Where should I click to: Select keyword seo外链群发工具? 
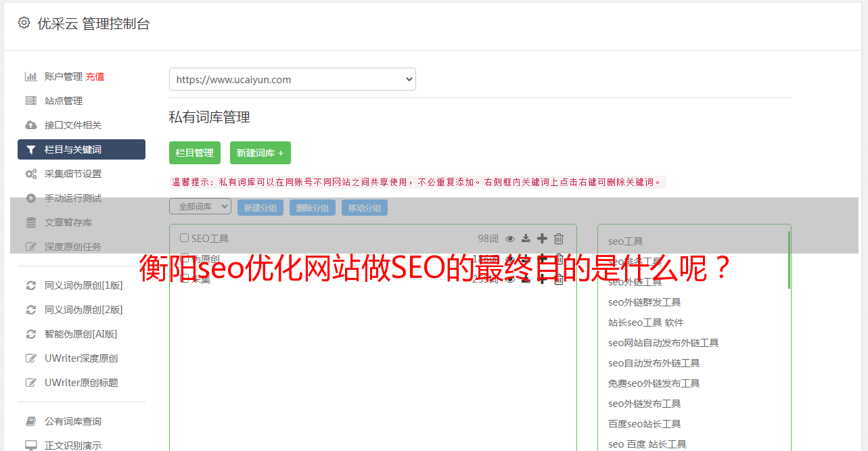pos(645,302)
